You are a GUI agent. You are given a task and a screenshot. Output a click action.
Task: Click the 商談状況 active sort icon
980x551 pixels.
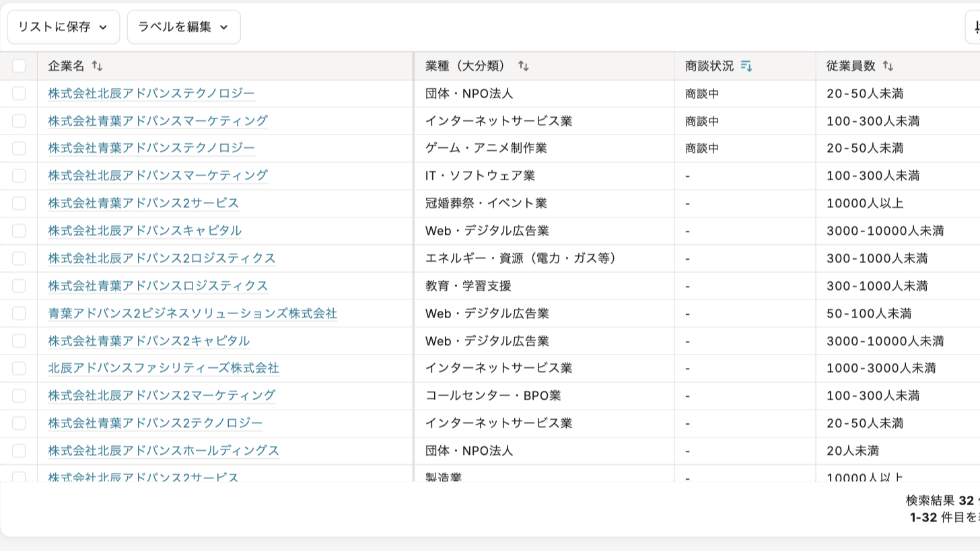[746, 66]
